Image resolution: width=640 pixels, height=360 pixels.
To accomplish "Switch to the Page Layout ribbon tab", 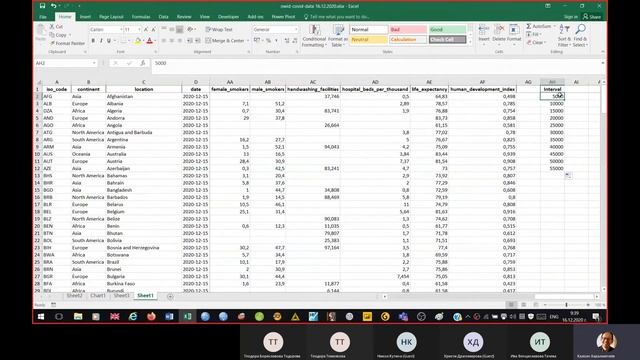I will coord(111,17).
